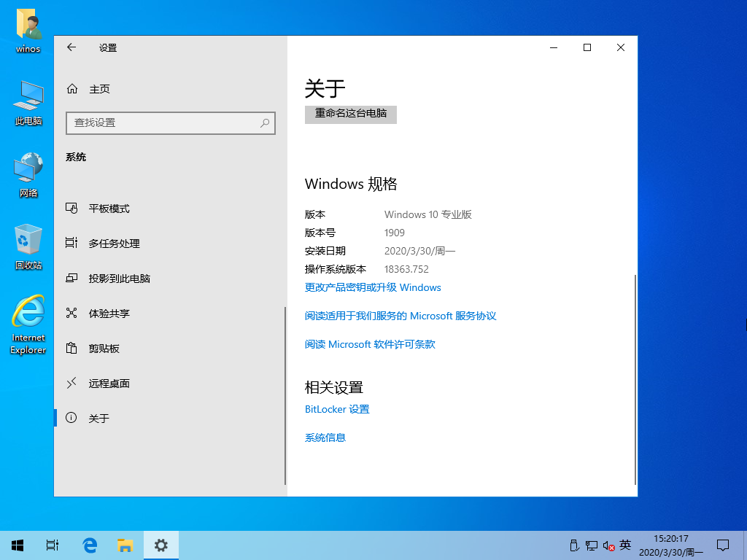Screen dimensions: 747x560
Task: Open 此电脑 desktop icon
Action: pyautogui.click(x=28, y=102)
